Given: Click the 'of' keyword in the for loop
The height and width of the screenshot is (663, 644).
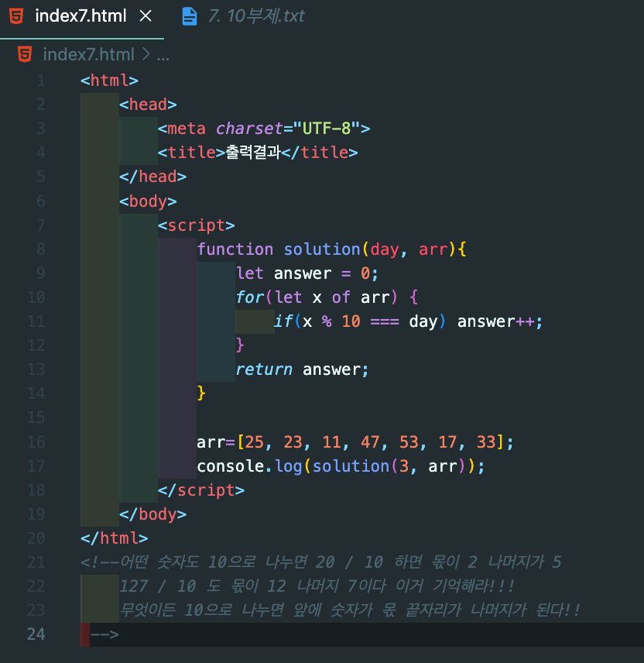Looking at the screenshot, I should (x=341, y=297).
